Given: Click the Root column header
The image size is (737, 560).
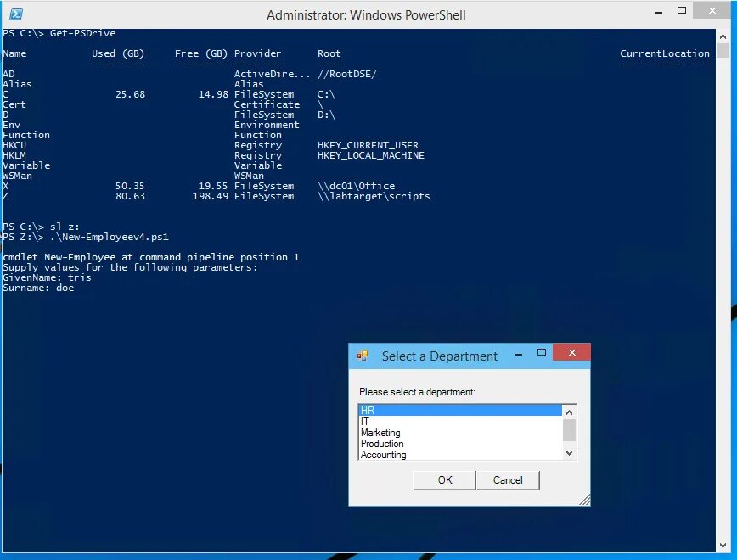Looking at the screenshot, I should 329,53.
